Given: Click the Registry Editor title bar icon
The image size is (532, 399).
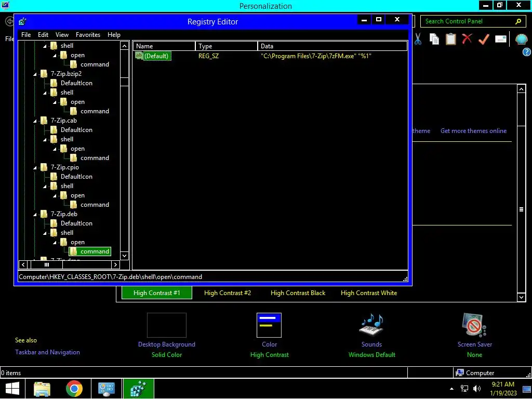Looking at the screenshot, I should pos(22,22).
